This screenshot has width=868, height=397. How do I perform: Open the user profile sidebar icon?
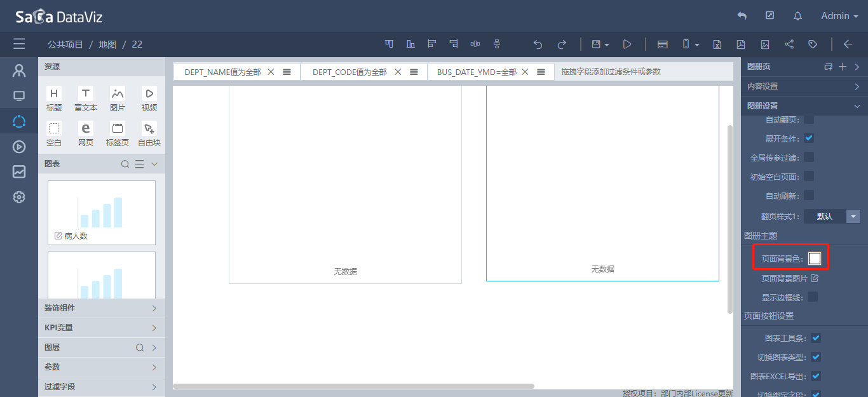(x=19, y=71)
